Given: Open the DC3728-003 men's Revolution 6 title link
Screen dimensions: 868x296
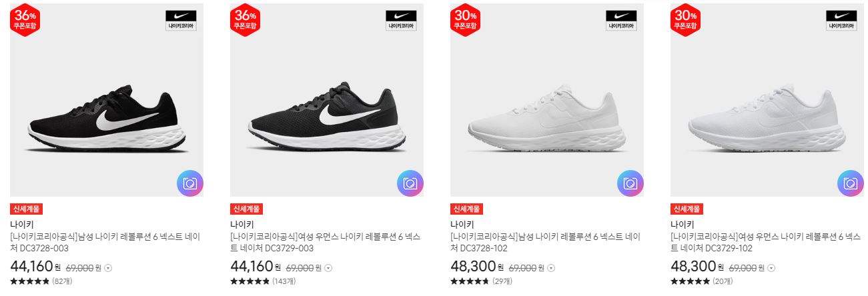Looking at the screenshot, I should tap(105, 242).
